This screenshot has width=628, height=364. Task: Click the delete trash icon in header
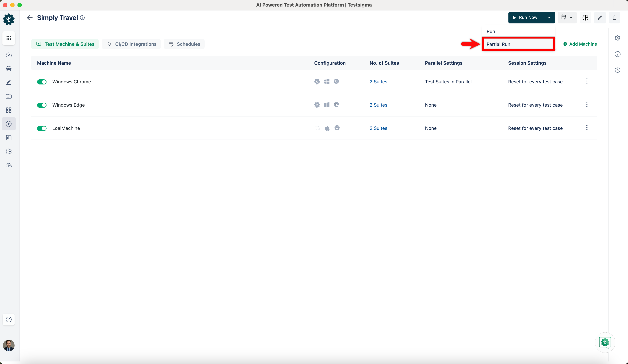pyautogui.click(x=614, y=18)
